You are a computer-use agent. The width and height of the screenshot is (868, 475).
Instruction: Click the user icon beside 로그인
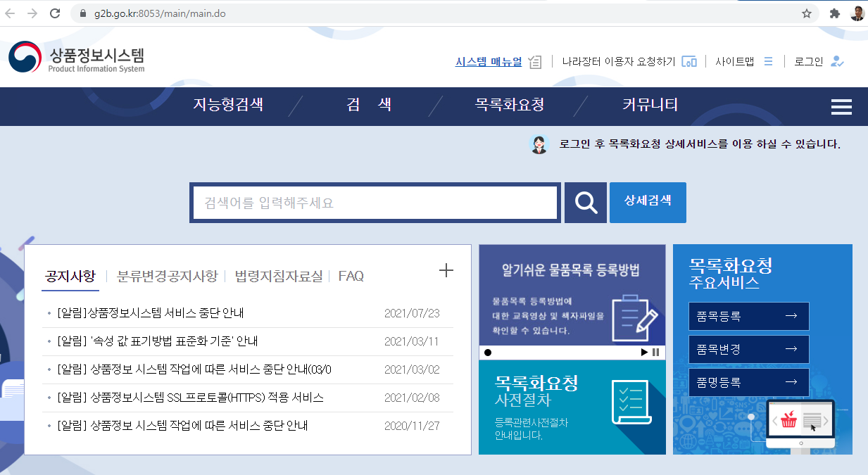837,61
